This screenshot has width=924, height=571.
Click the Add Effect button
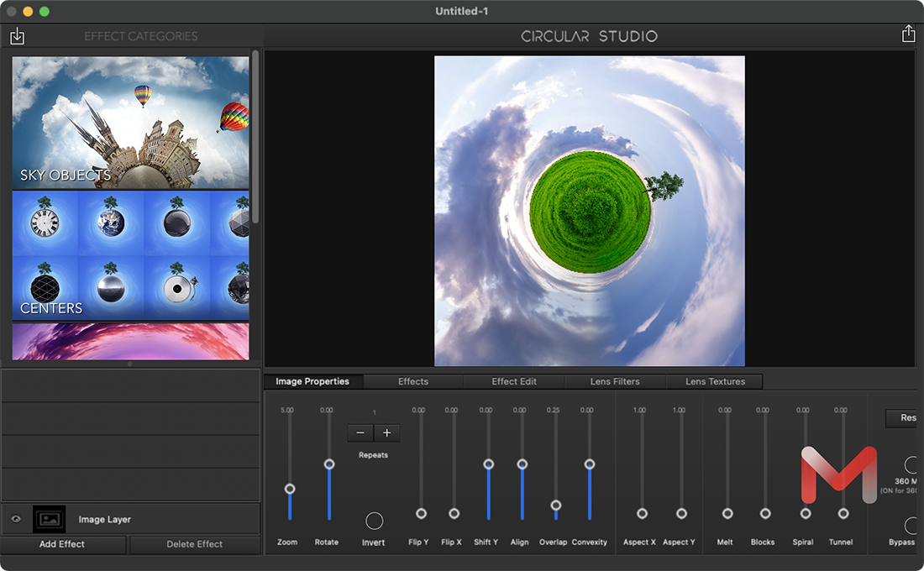point(62,544)
